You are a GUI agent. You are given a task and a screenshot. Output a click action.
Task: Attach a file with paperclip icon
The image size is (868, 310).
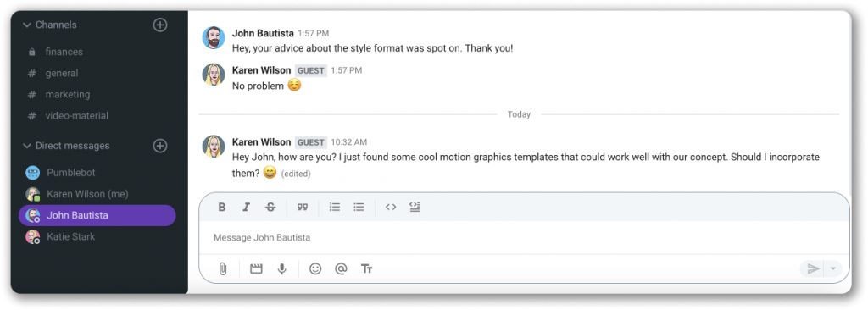tap(223, 269)
